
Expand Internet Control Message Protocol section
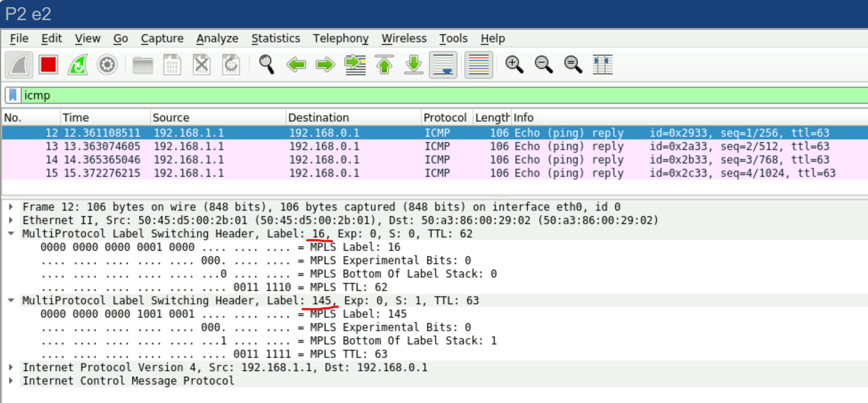tap(11, 380)
